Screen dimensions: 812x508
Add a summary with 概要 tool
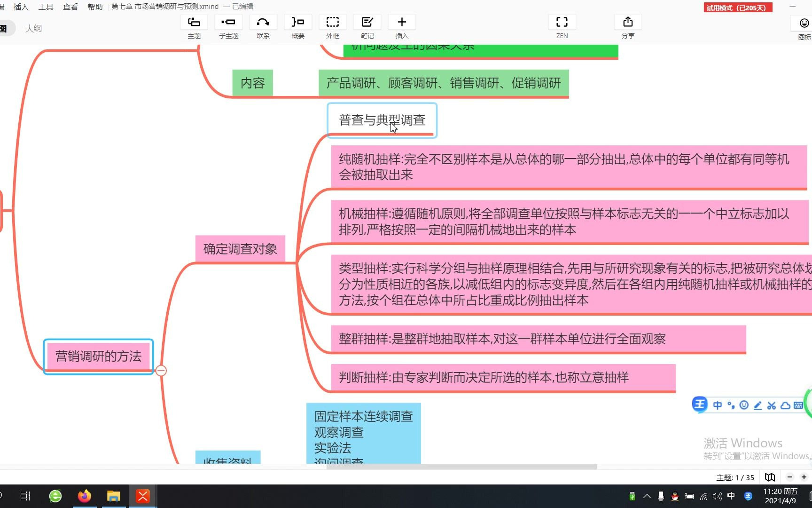coord(298,27)
